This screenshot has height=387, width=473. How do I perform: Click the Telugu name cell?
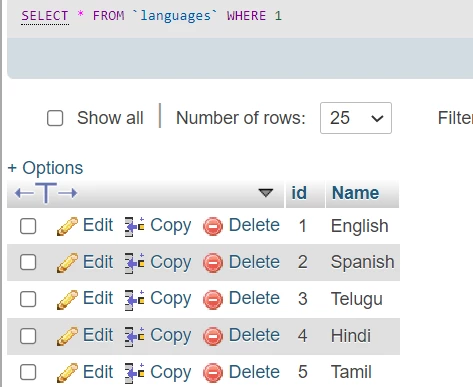357,299
